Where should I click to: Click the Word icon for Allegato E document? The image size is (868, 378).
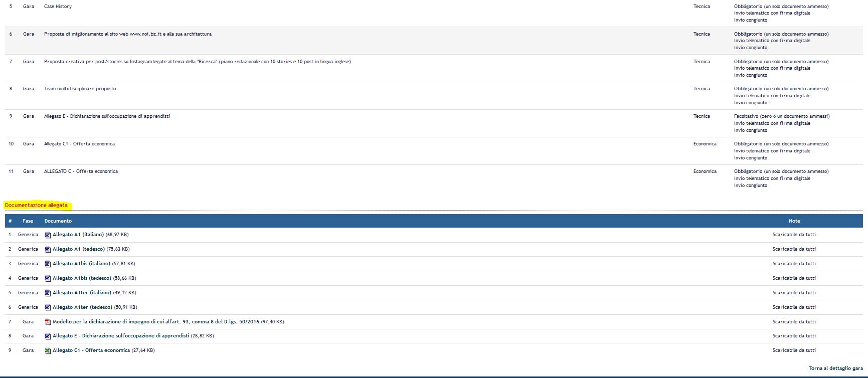tap(48, 336)
